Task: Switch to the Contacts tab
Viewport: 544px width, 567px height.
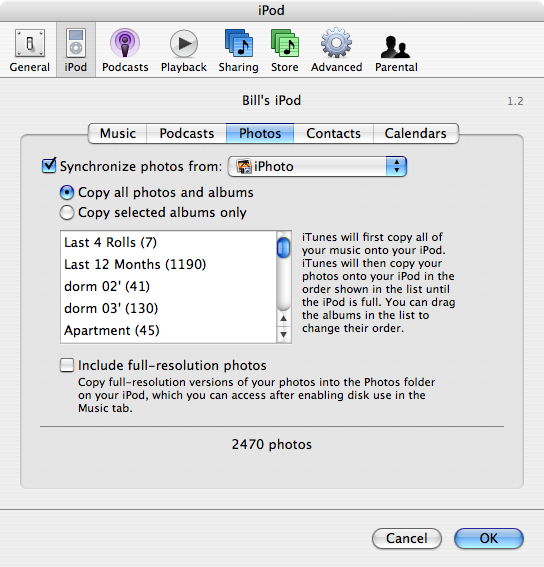Action: tap(333, 133)
